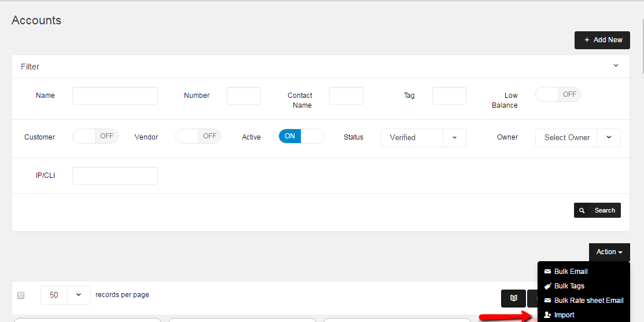This screenshot has height=322, width=644.
Task: Open the records per page dropdown
Action: pos(65,295)
